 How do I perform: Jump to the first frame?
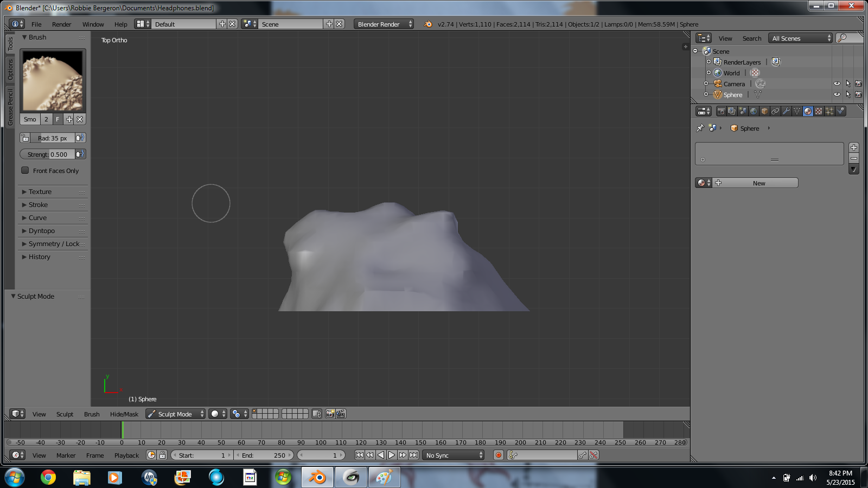(359, 455)
